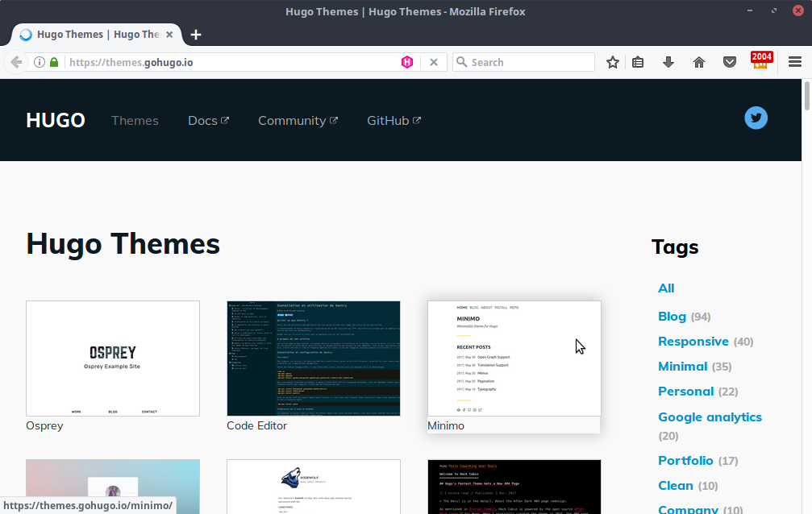The width and height of the screenshot is (812, 514).
Task: Open Firefox hamburger menu
Action: (794, 62)
